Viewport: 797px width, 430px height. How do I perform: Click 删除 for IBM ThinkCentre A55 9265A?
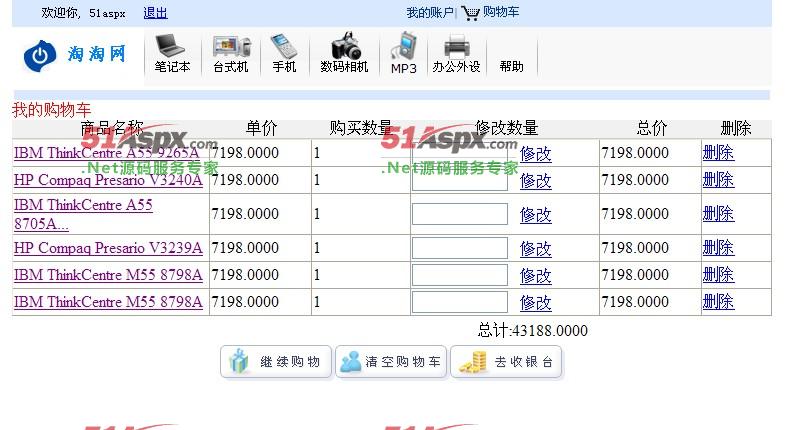(718, 152)
